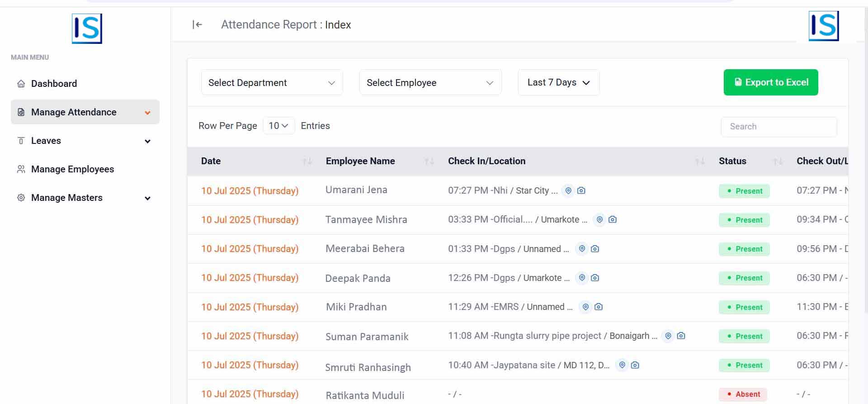This screenshot has width=868, height=404.
Task: Open camera photo icon for Tanmayee Mishra
Action: (613, 220)
